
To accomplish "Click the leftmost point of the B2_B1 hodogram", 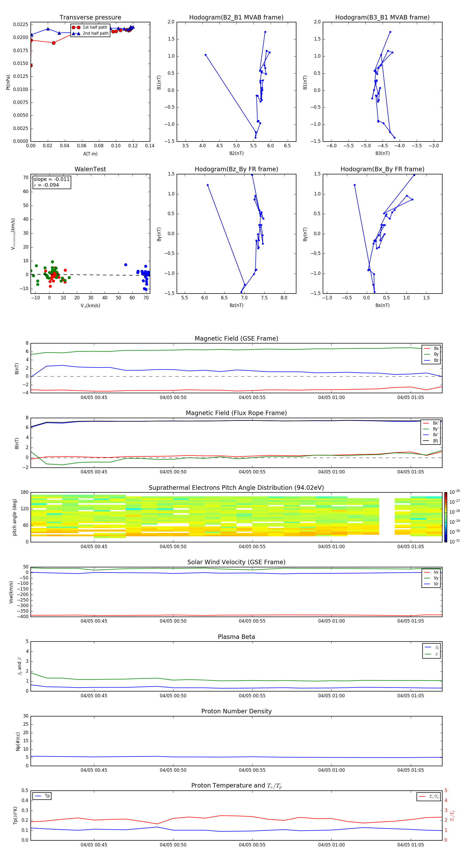I will pyautogui.click(x=206, y=55).
